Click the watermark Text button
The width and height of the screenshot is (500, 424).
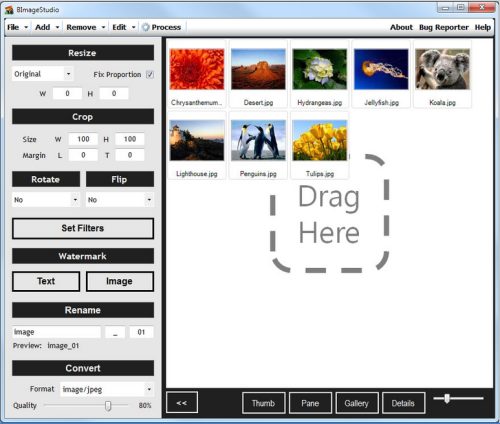tap(46, 281)
